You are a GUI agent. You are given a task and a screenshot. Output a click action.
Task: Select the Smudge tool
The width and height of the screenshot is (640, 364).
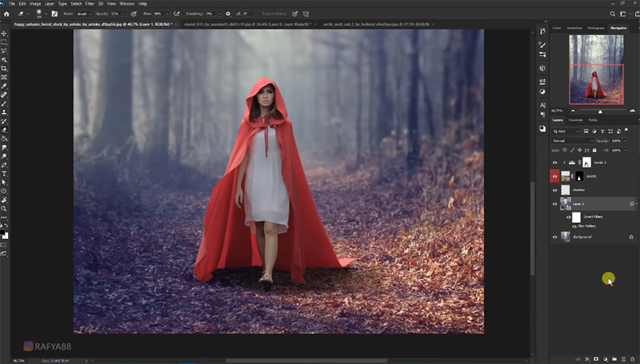4,147
